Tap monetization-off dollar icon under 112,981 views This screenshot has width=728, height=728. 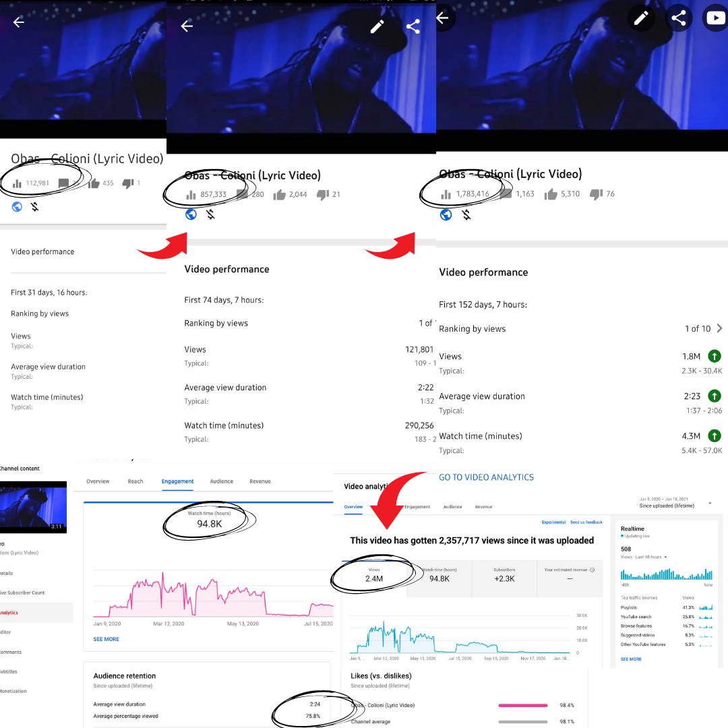click(x=35, y=207)
